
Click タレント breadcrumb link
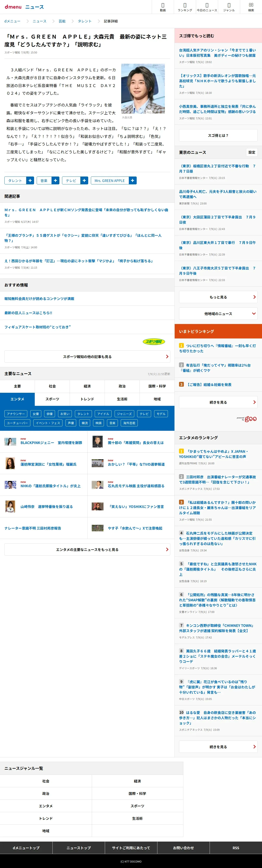click(x=85, y=21)
